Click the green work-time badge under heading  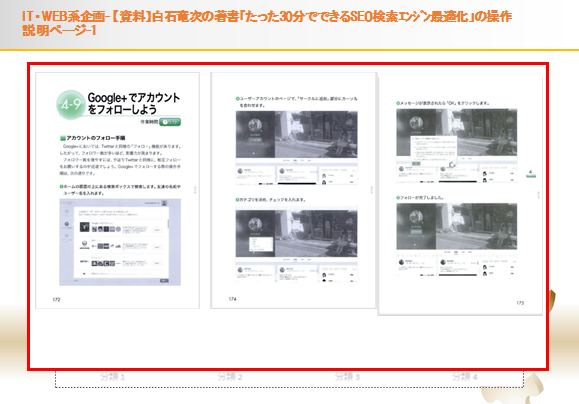[x=170, y=122]
